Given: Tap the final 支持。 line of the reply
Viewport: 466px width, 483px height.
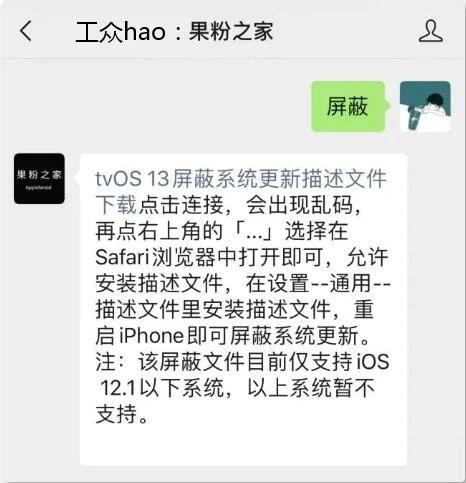Looking at the screenshot, I should (122, 414).
